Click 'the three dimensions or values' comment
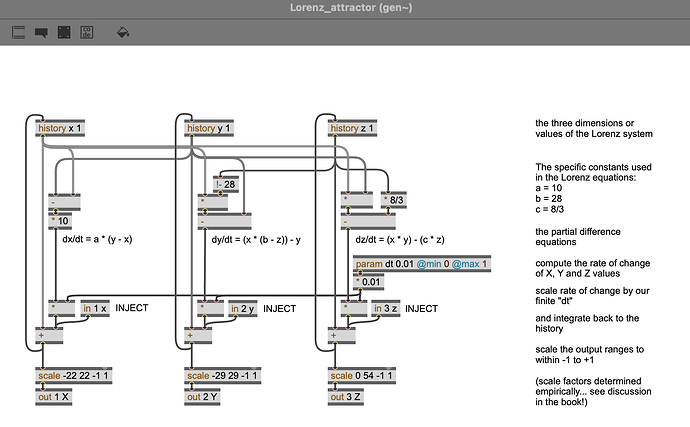Image resolution: width=690 pixels, height=427 pixels. (594, 129)
